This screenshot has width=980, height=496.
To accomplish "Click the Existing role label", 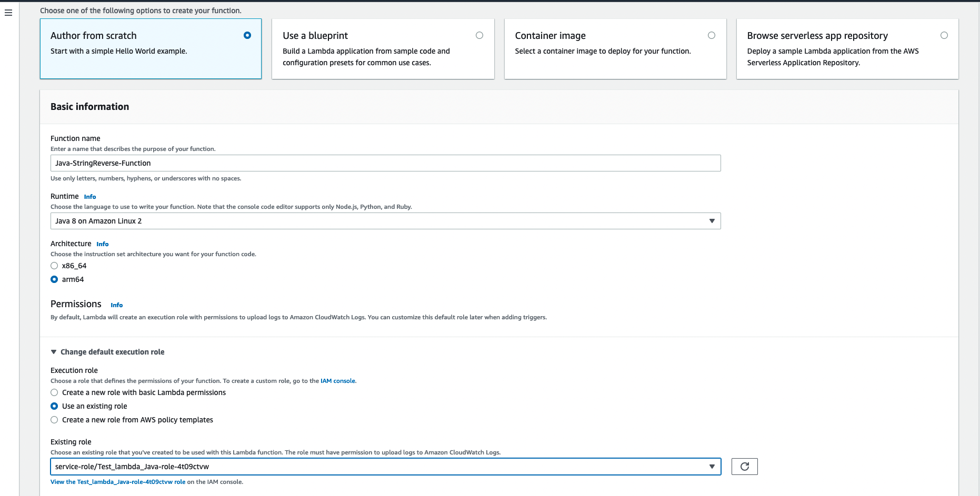I will point(71,442).
